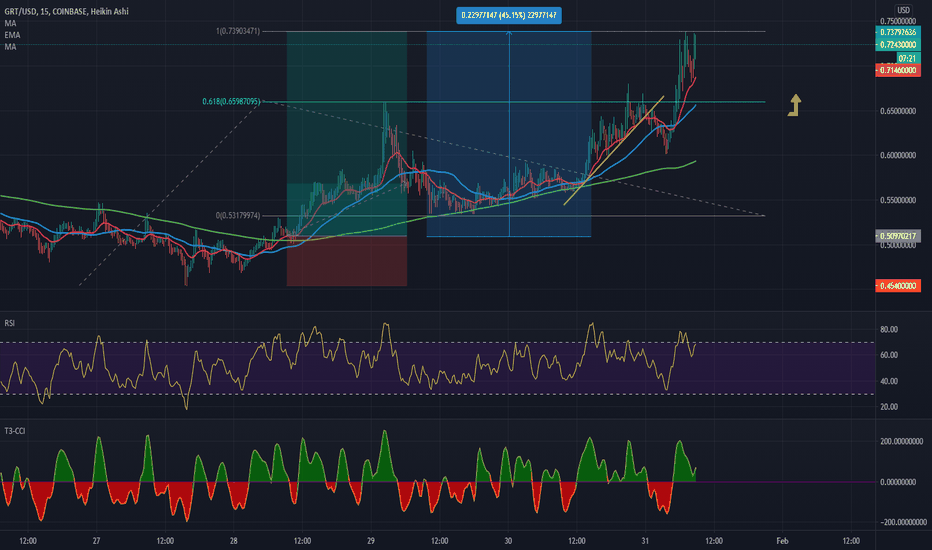The width and height of the screenshot is (932, 550).
Task: Select the MA label directly under the symbol title
Action: (x=10, y=23)
